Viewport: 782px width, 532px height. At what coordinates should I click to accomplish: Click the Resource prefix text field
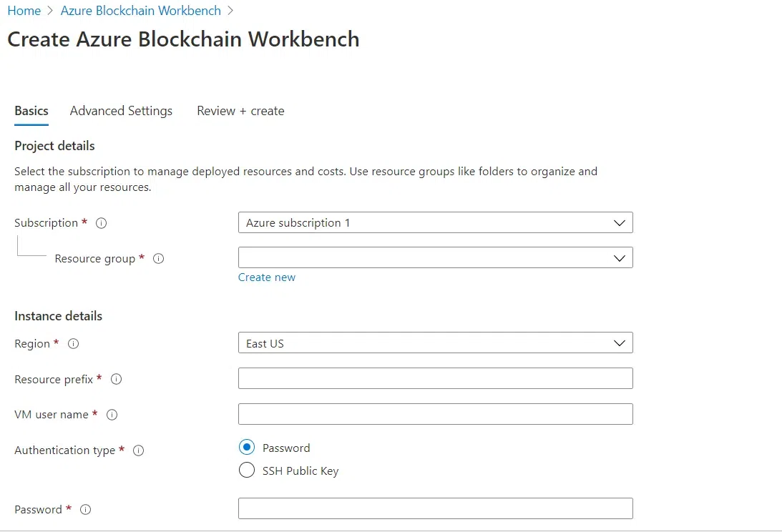pyautogui.click(x=436, y=378)
